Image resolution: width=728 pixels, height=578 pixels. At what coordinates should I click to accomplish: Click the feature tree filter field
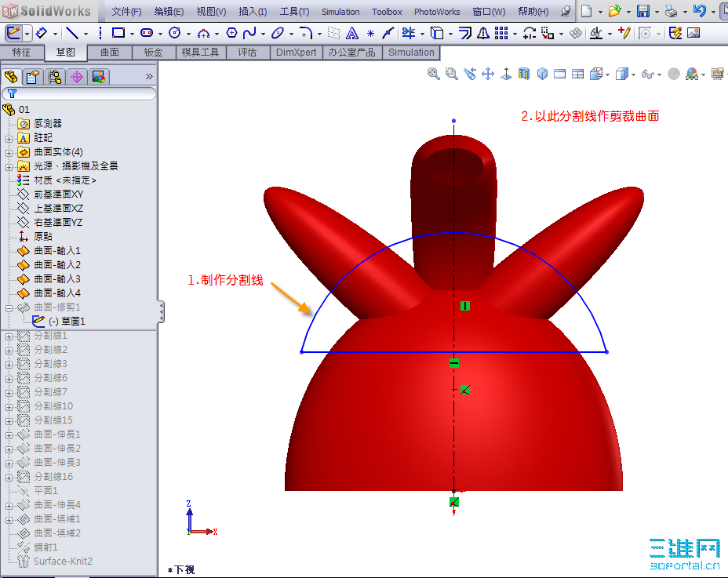tap(79, 94)
